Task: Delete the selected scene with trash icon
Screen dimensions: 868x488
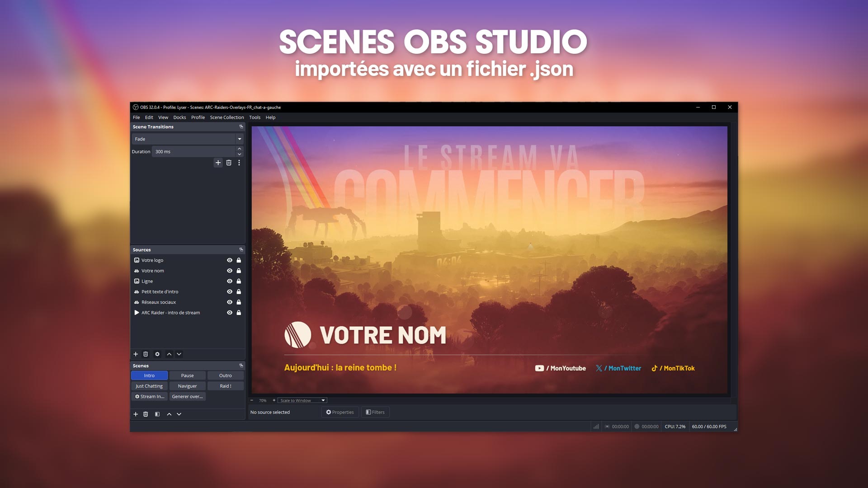Action: click(146, 414)
